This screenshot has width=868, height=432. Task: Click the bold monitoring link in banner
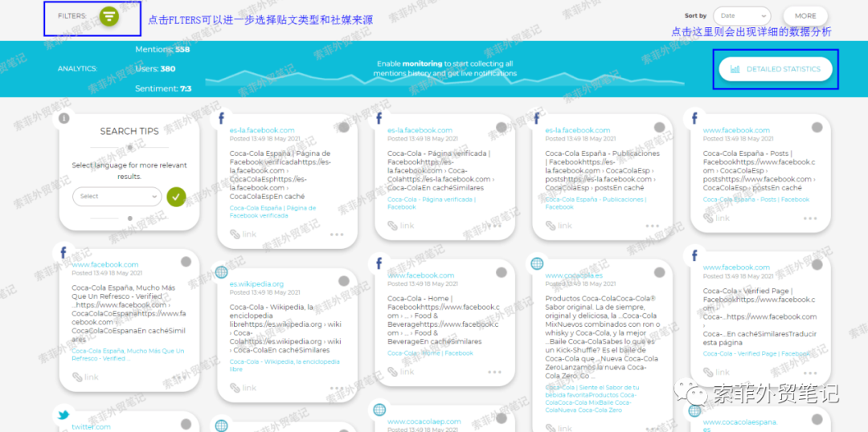[422, 64]
